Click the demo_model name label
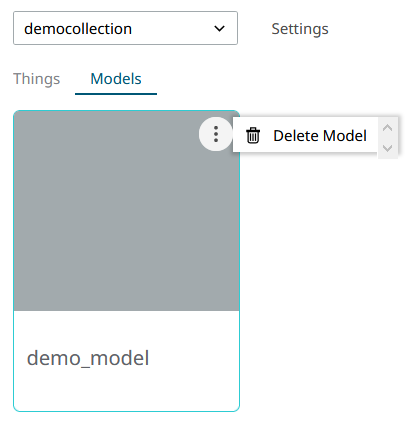This screenshot has width=417, height=428. [x=88, y=358]
